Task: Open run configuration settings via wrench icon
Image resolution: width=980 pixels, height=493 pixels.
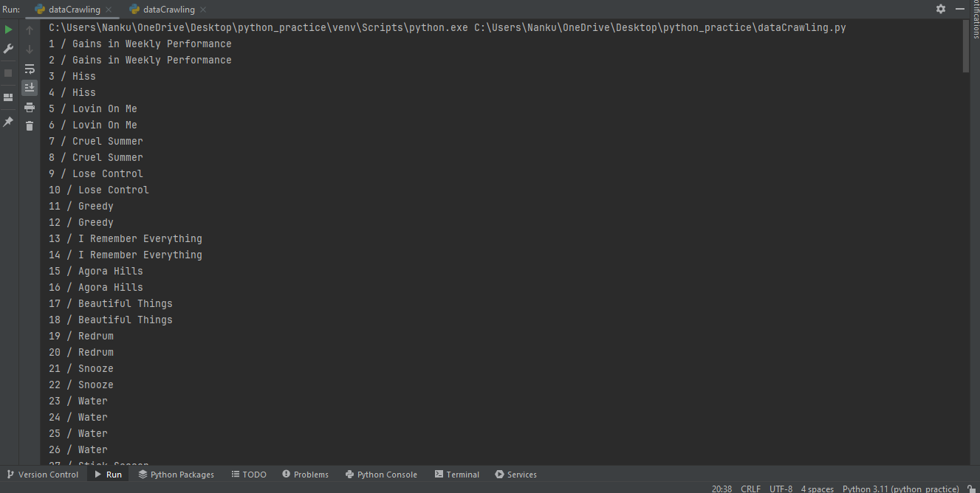Action: (x=8, y=49)
